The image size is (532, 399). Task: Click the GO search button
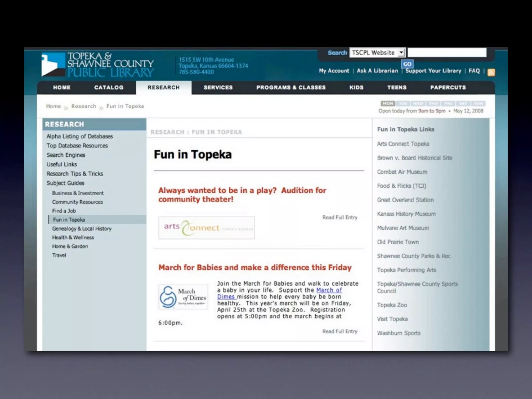(407, 64)
